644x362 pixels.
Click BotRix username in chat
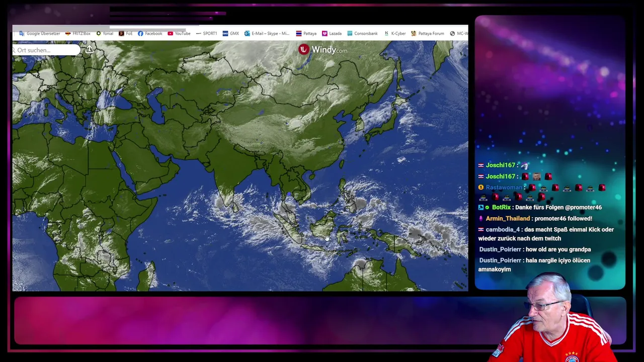pyautogui.click(x=501, y=207)
